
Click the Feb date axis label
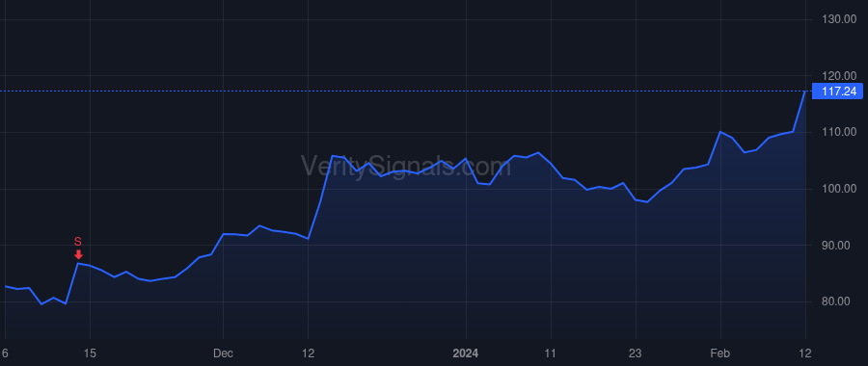[x=720, y=353]
